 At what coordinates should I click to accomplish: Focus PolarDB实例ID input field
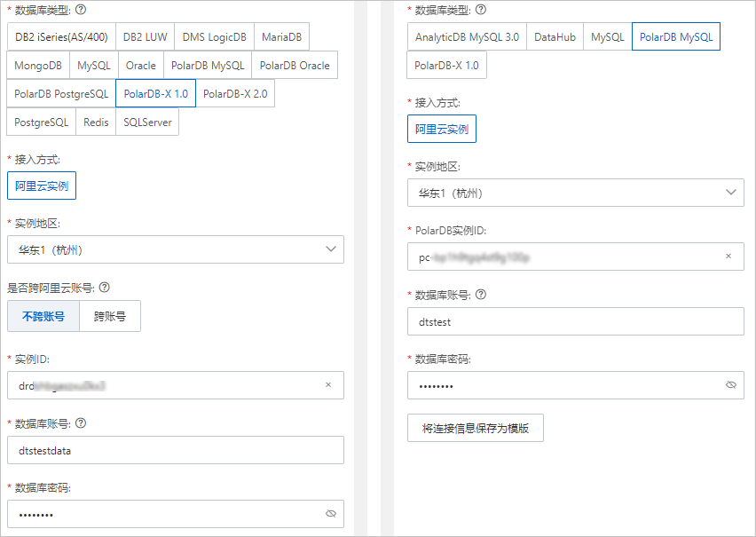[x=576, y=257]
